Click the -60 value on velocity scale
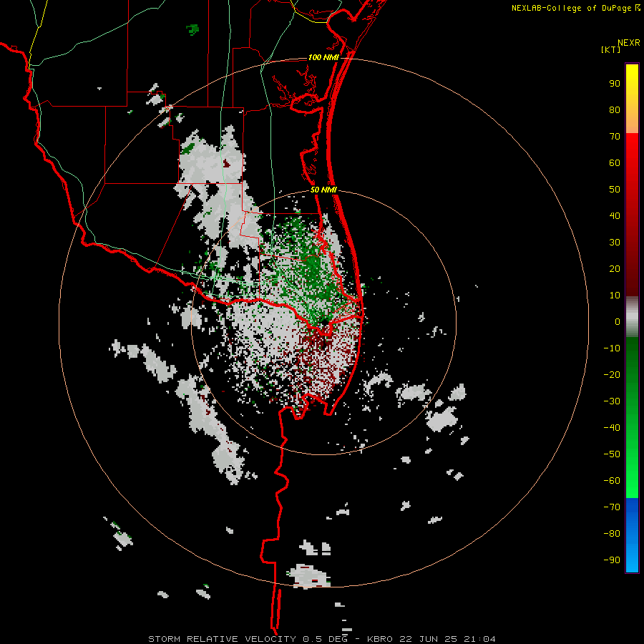 pyautogui.click(x=612, y=481)
